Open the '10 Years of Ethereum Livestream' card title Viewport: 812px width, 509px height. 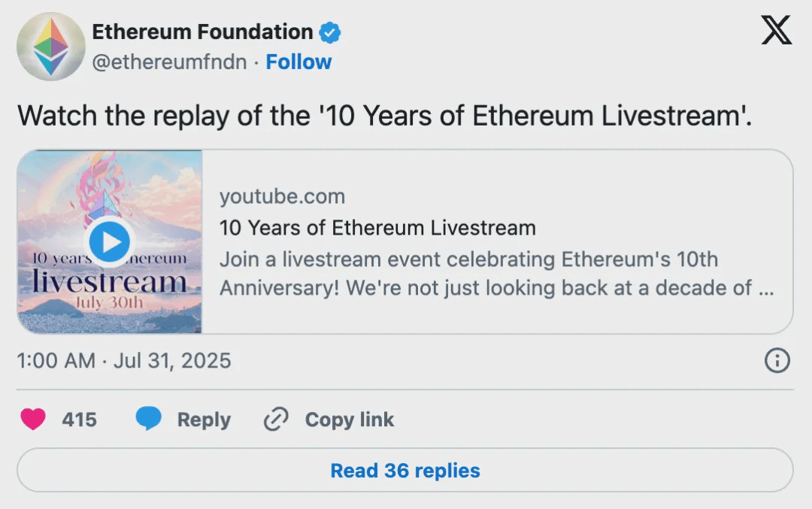pos(377,227)
